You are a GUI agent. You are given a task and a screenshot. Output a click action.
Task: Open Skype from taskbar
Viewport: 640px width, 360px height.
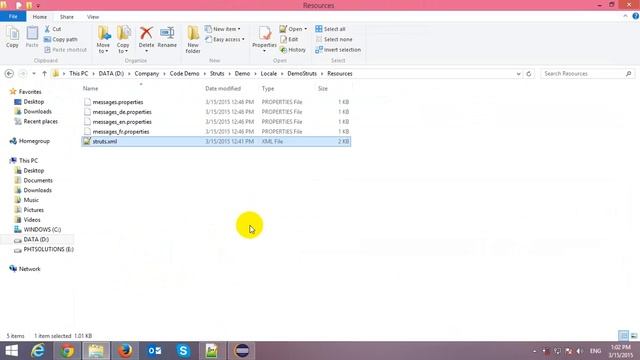point(183,351)
